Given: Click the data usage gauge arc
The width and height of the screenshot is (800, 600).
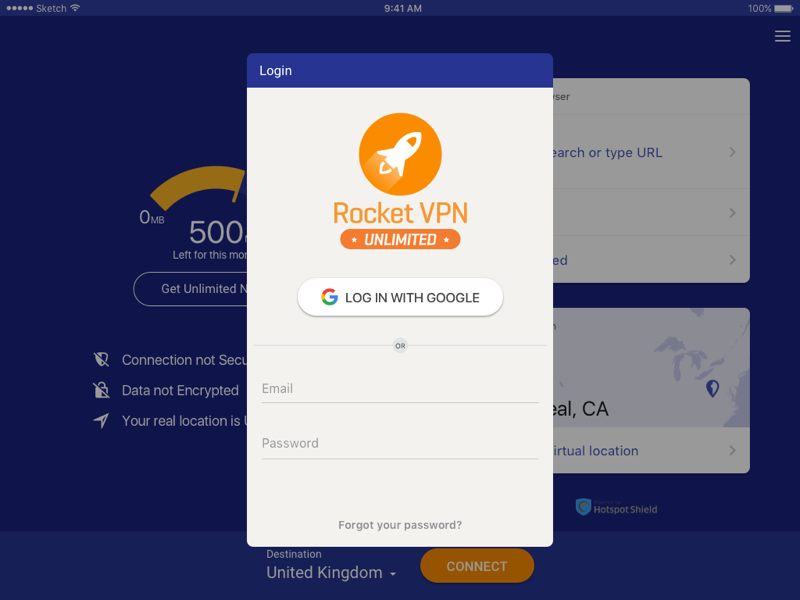Looking at the screenshot, I should 198,185.
